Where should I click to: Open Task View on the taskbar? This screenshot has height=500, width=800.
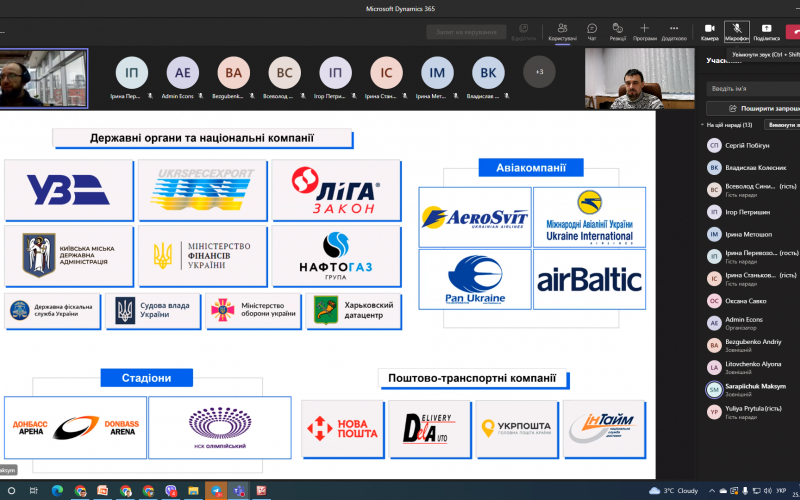pyautogui.click(x=34, y=490)
